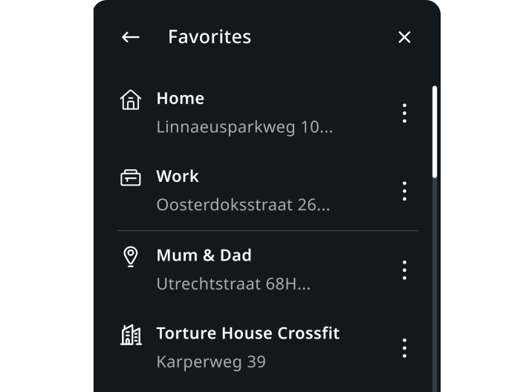This screenshot has height=392, width=532.
Task: Click the Linnaeusparkweg address text
Action: click(244, 127)
